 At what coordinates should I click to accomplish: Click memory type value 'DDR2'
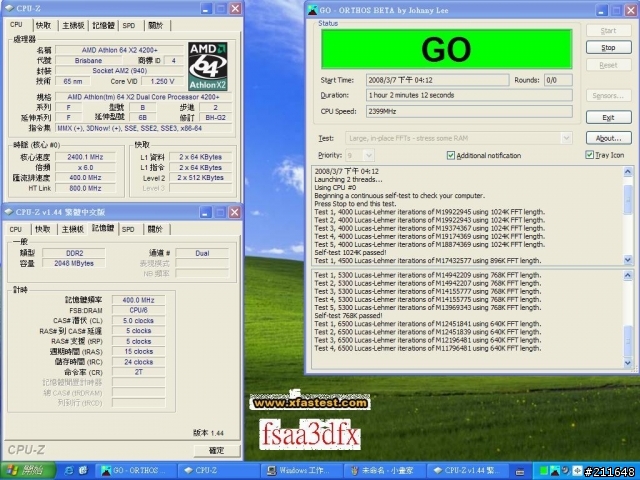(74, 253)
